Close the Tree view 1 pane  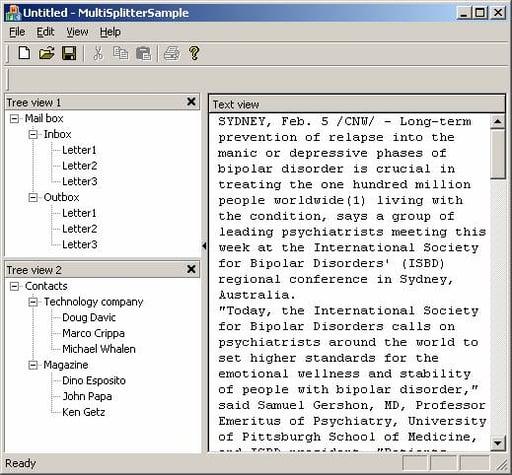coord(191,102)
